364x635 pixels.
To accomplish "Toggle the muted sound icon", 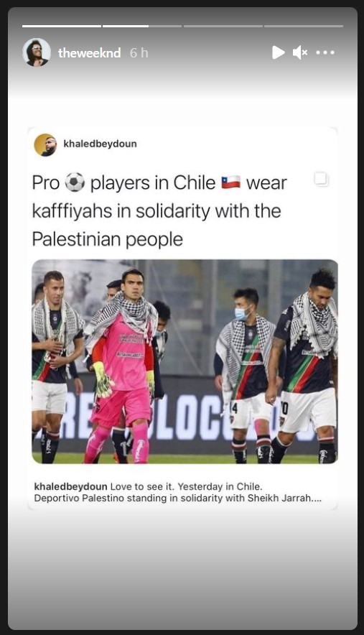I will 300,52.
